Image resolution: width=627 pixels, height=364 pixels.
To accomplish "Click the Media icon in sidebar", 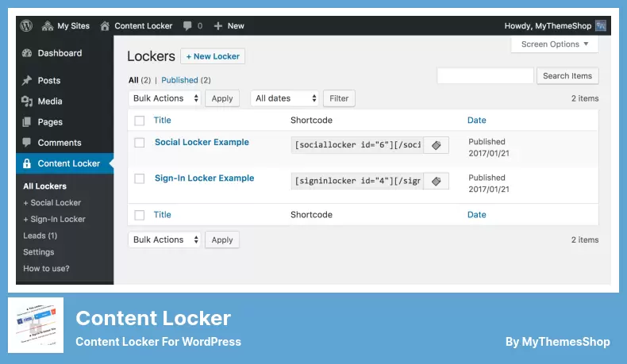I will pos(27,101).
